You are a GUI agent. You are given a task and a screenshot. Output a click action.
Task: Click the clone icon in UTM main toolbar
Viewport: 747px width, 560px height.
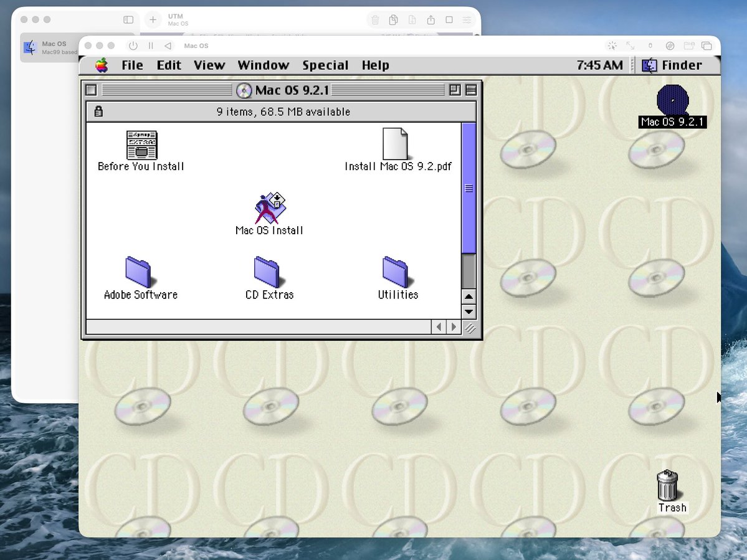coord(394,19)
